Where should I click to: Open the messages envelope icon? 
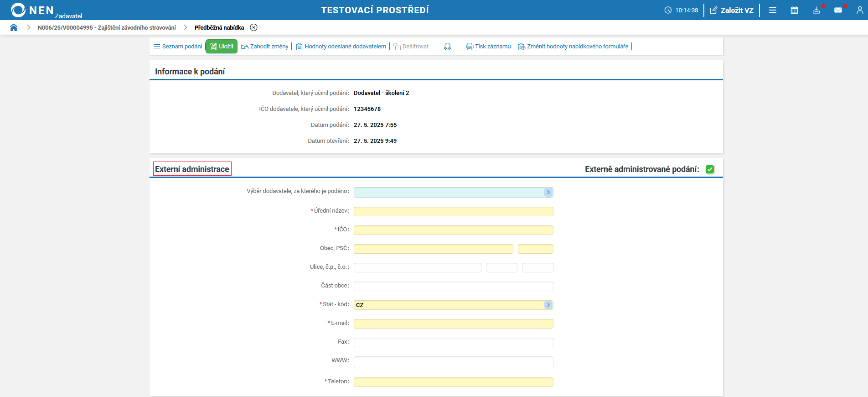click(x=838, y=10)
